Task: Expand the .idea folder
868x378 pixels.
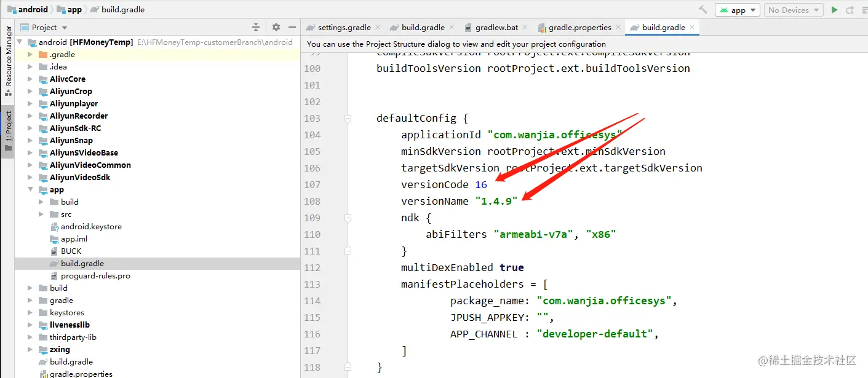Action: click(31, 66)
